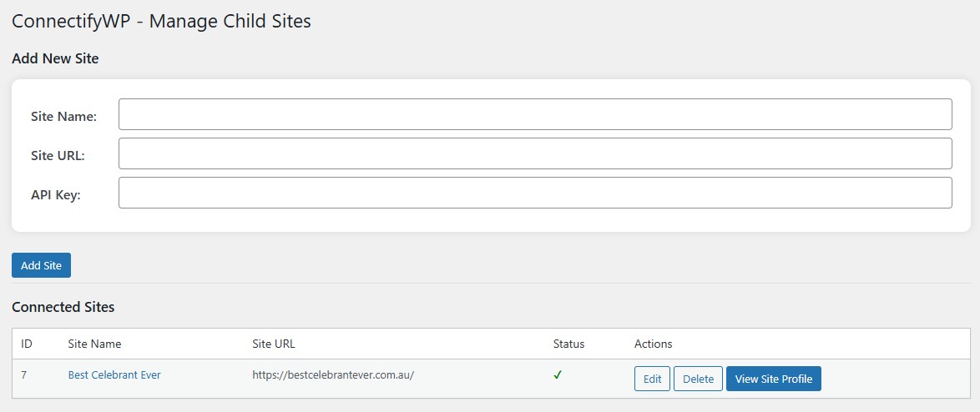Image resolution: width=980 pixels, height=412 pixels.
Task: Click the green status checkmark icon
Action: pyautogui.click(x=558, y=375)
